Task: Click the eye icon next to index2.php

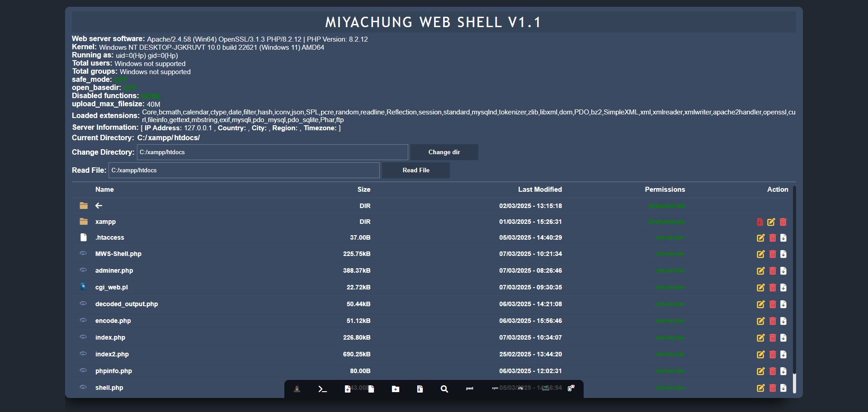Action: [83, 354]
